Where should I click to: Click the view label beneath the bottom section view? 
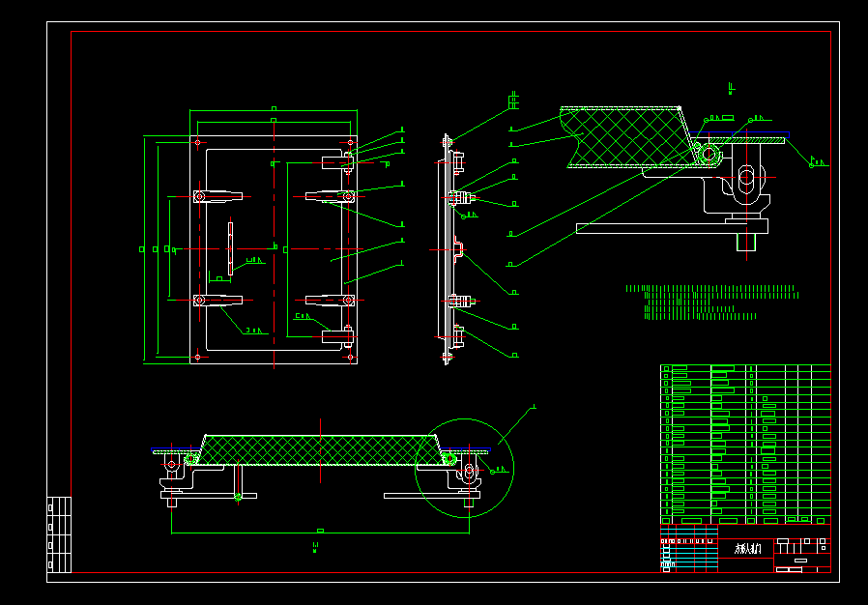pos(315,547)
